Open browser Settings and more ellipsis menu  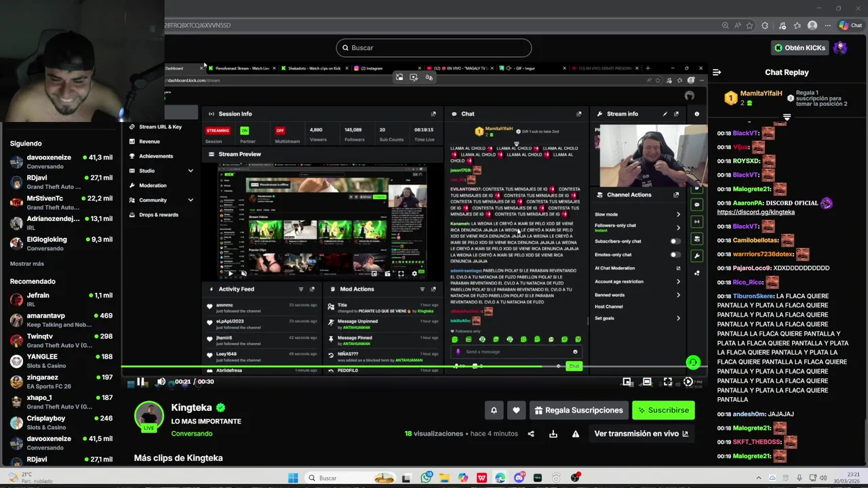point(827,26)
